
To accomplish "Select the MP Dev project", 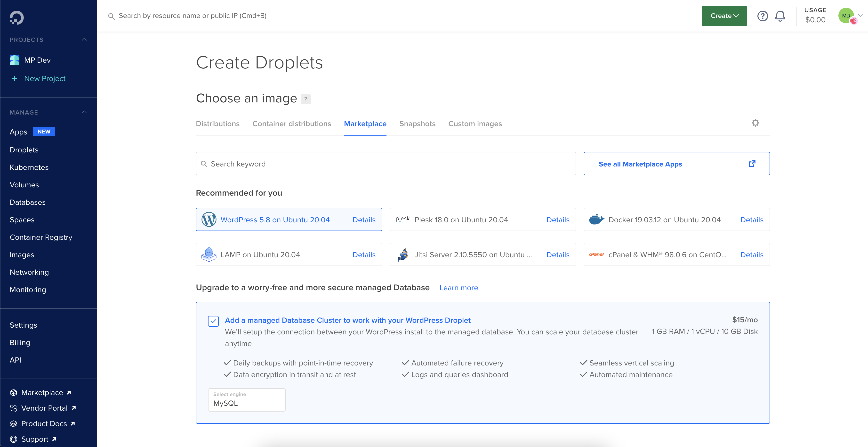I will [37, 60].
